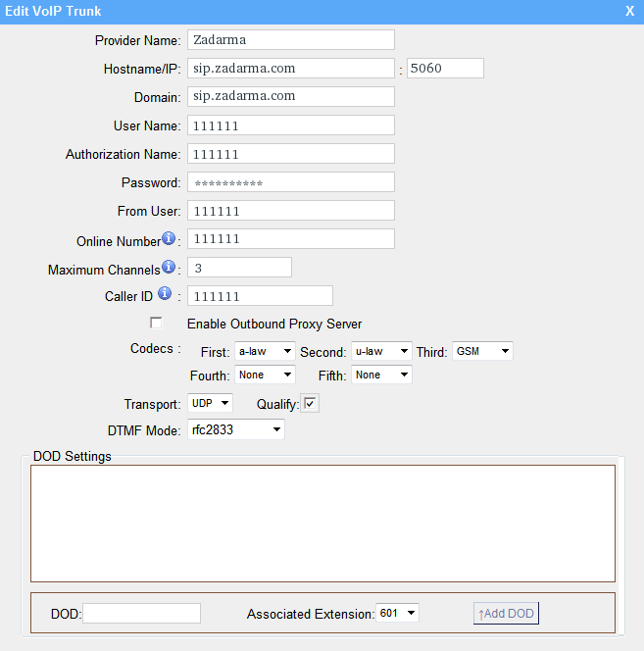Viewport: 644px width, 651px height.
Task: Click the Maximum Channels info icon
Action: [x=169, y=268]
